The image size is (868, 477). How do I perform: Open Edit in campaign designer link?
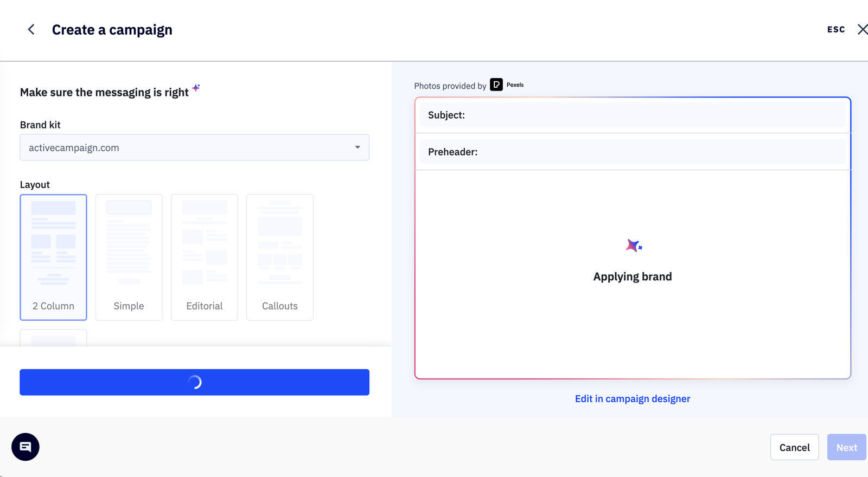(633, 399)
